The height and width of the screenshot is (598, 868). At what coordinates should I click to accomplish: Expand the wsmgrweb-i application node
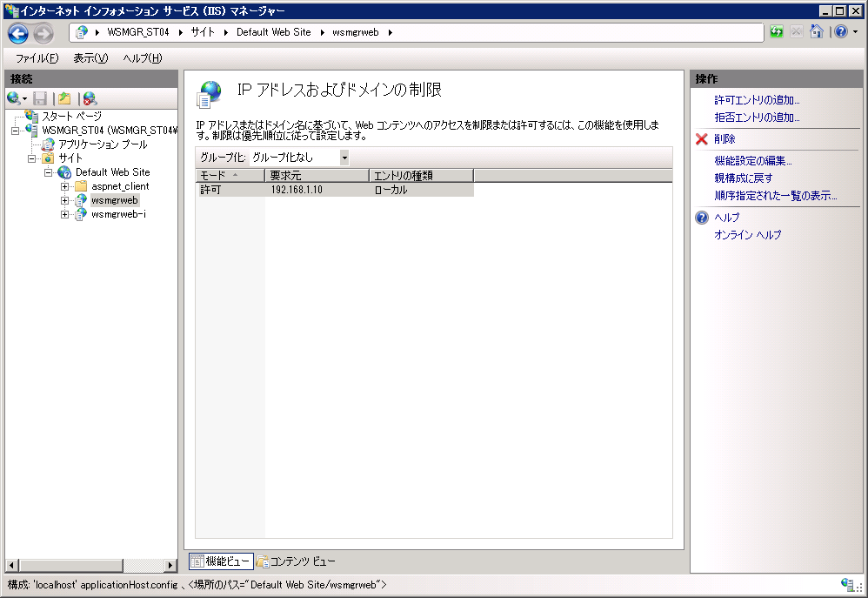point(65,214)
